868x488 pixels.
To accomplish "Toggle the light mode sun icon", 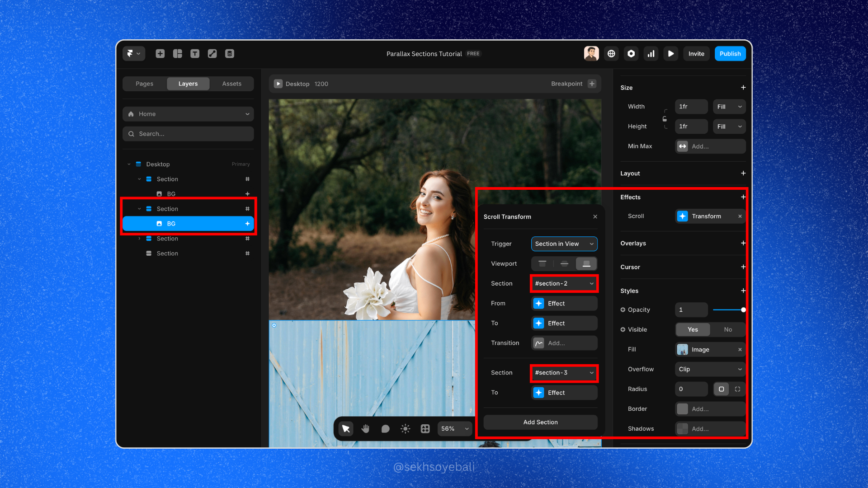I will (x=406, y=429).
